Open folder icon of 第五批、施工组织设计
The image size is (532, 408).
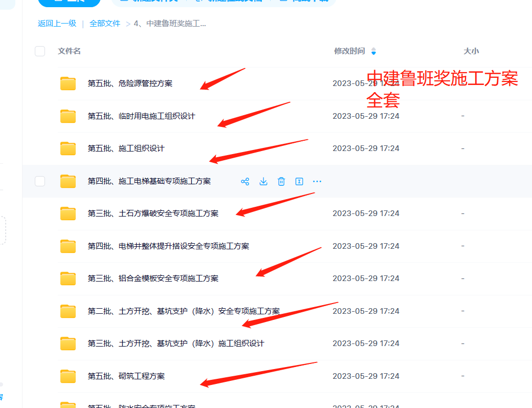pyautogui.click(x=68, y=148)
